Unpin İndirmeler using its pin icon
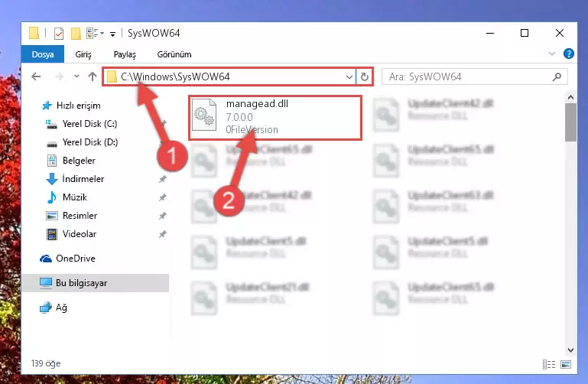Viewport: 588px width, 384px height. coord(162,179)
